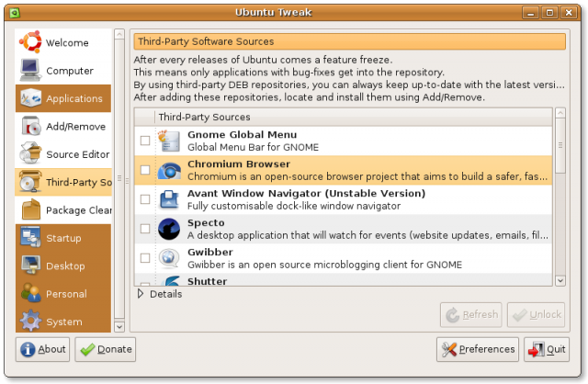The image size is (588, 384).
Task: Click the Ubuntu logo Welcome icon
Action: (x=30, y=42)
